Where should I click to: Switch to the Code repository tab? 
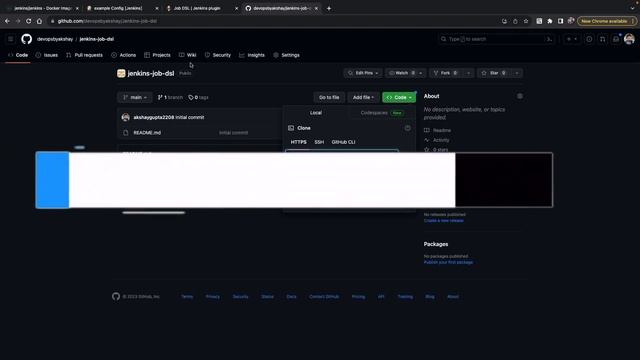18,55
